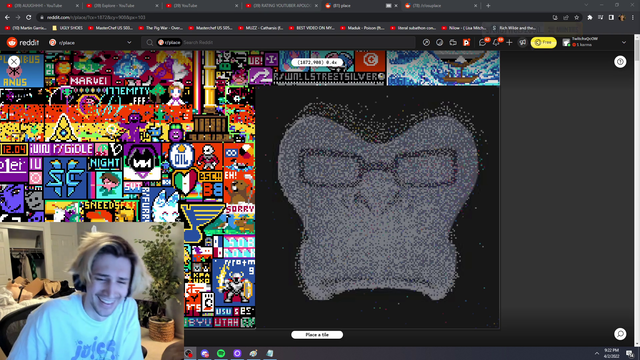Show hidden system tray icons chevron
Viewport: 640px width, 360px height.
pyautogui.click(x=597, y=353)
